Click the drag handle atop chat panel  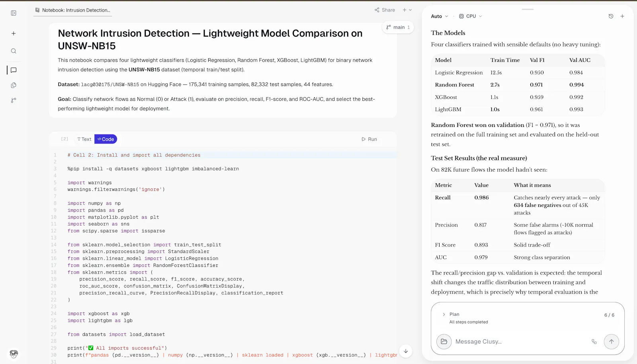(528, 9)
